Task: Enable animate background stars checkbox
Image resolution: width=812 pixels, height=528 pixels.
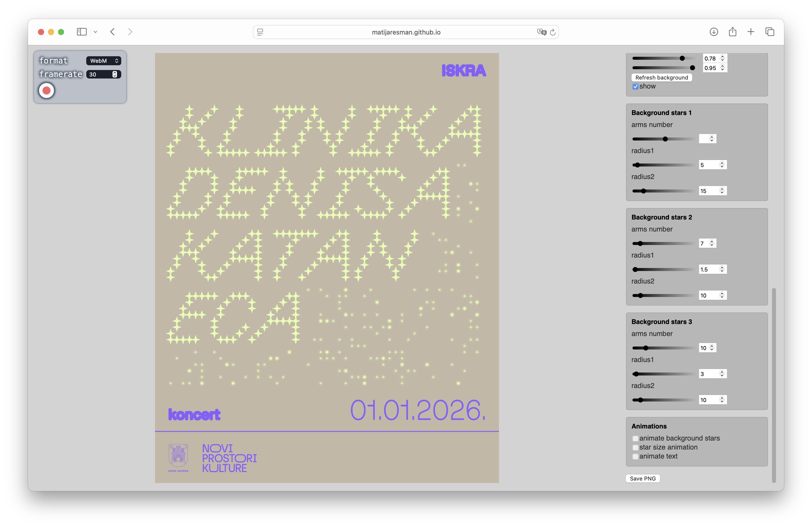Action: (635, 439)
